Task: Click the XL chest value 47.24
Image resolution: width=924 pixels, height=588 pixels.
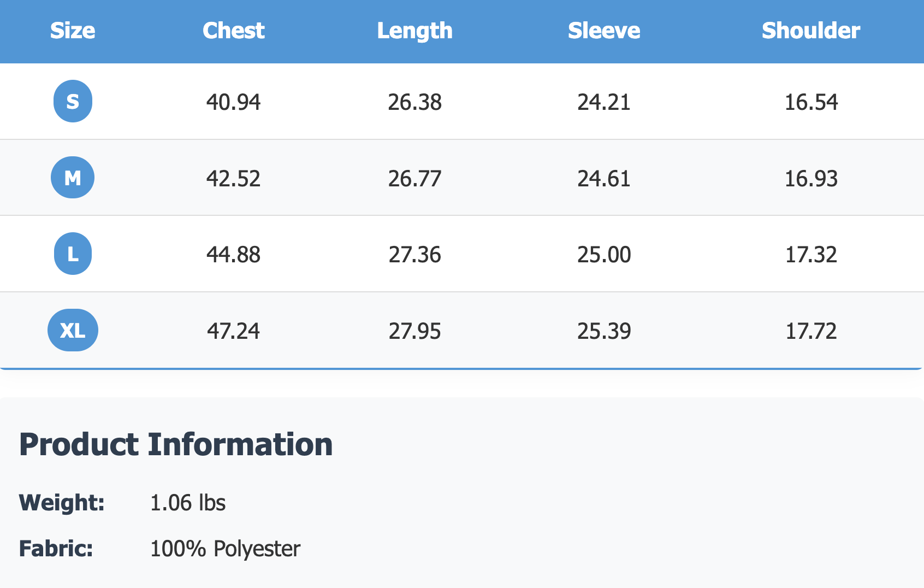Action: click(234, 331)
